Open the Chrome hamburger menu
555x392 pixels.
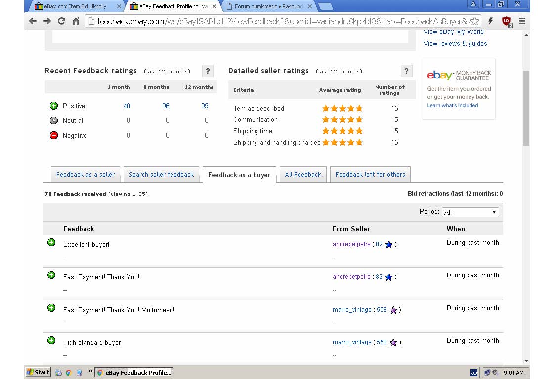[522, 21]
